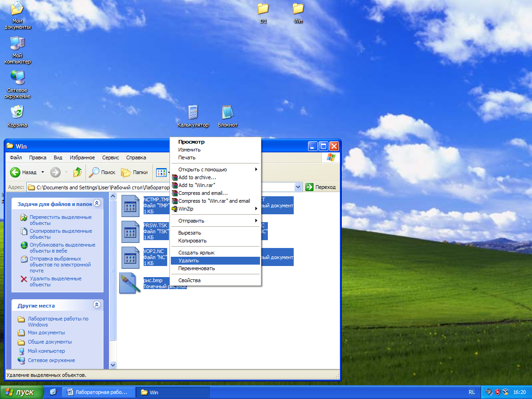Open the пуск Start button
Screen dimensions: 532x399
pos(22,392)
